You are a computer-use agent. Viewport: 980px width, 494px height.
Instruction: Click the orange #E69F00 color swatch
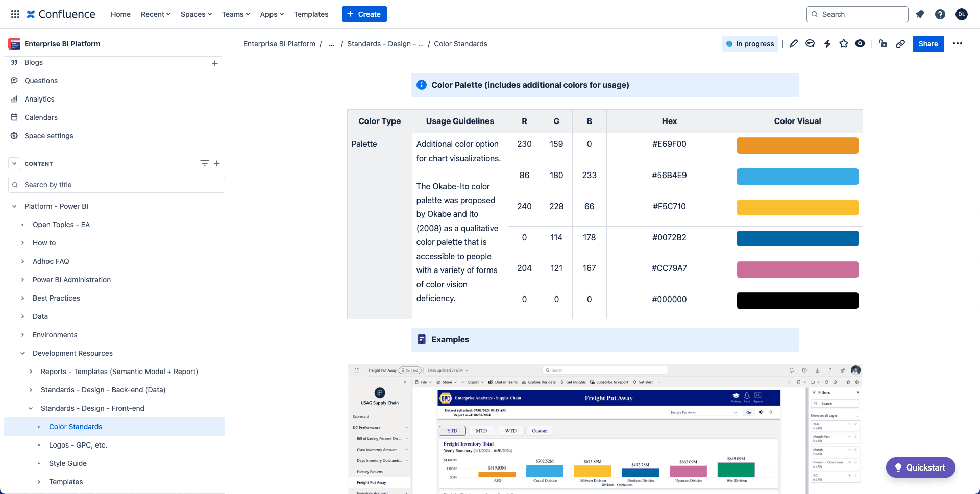click(x=797, y=145)
